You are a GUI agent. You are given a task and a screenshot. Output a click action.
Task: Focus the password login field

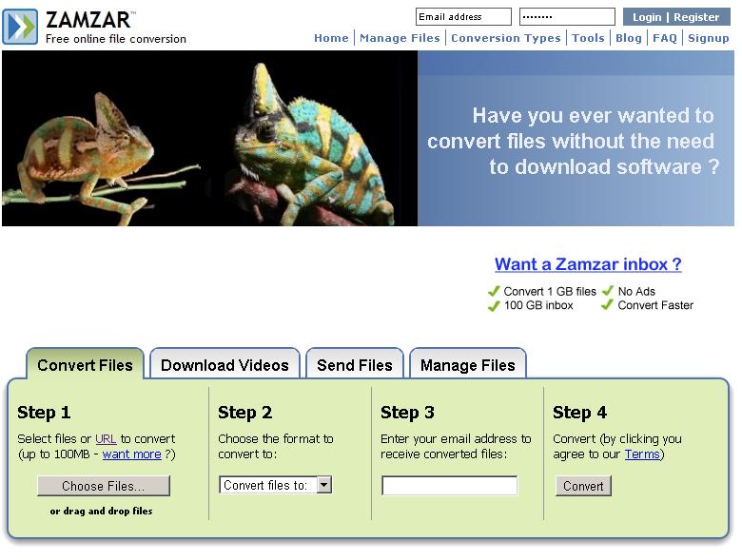coord(567,16)
